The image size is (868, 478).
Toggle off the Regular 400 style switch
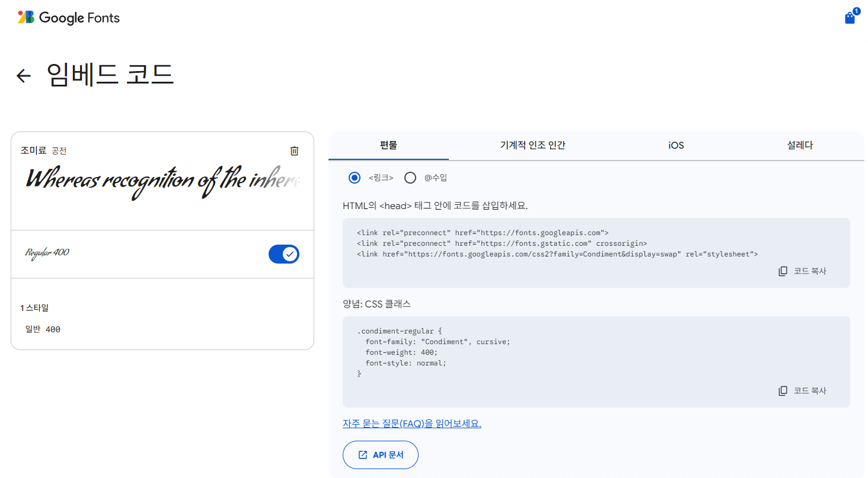point(284,254)
